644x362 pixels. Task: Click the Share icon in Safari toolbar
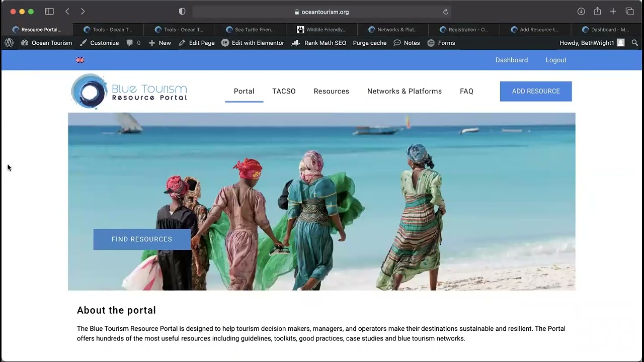tap(597, 11)
